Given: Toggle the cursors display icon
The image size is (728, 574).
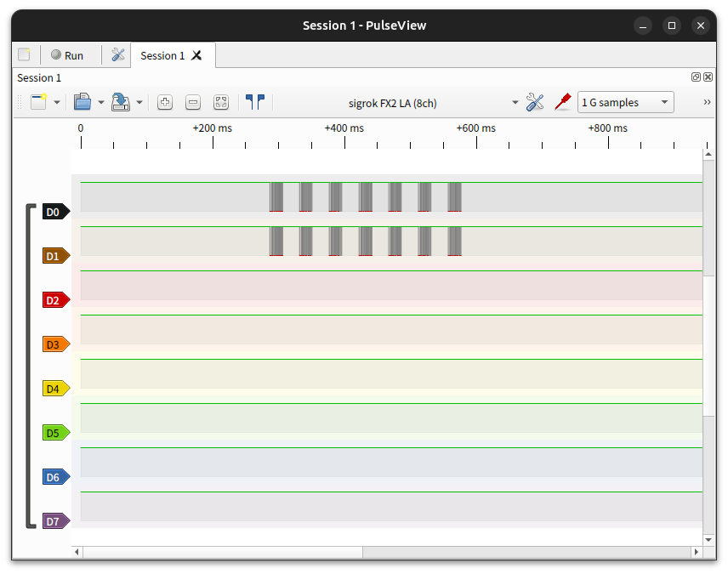Looking at the screenshot, I should click(x=254, y=102).
